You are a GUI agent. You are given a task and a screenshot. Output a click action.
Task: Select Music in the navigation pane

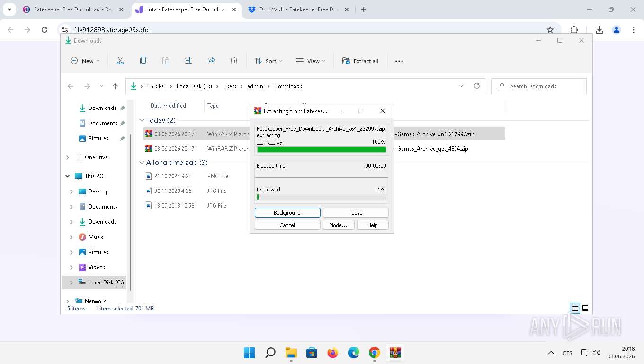[96, 237]
